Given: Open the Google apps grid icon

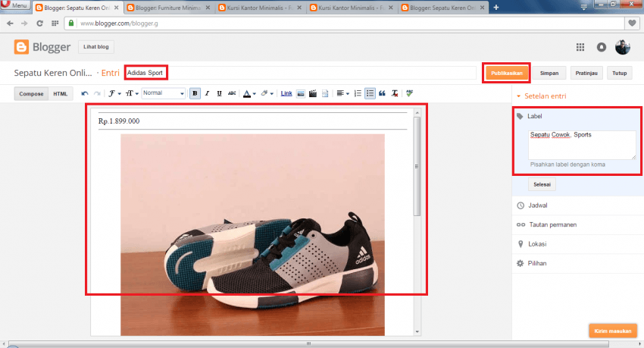Looking at the screenshot, I should coord(580,47).
